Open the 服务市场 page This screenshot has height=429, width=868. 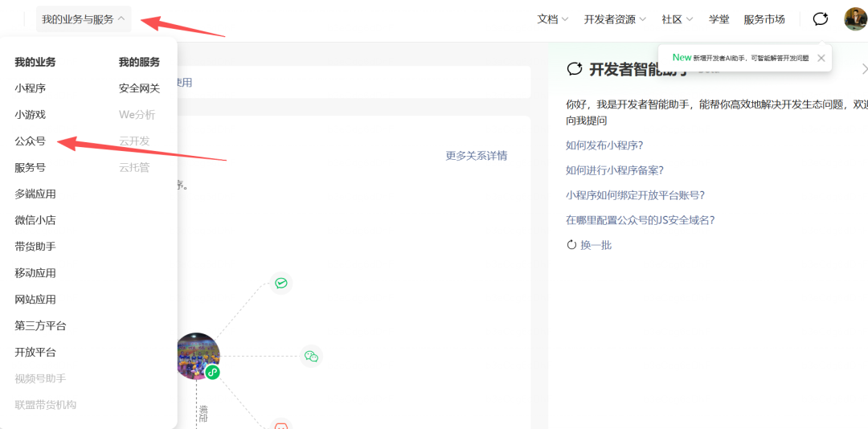[764, 19]
